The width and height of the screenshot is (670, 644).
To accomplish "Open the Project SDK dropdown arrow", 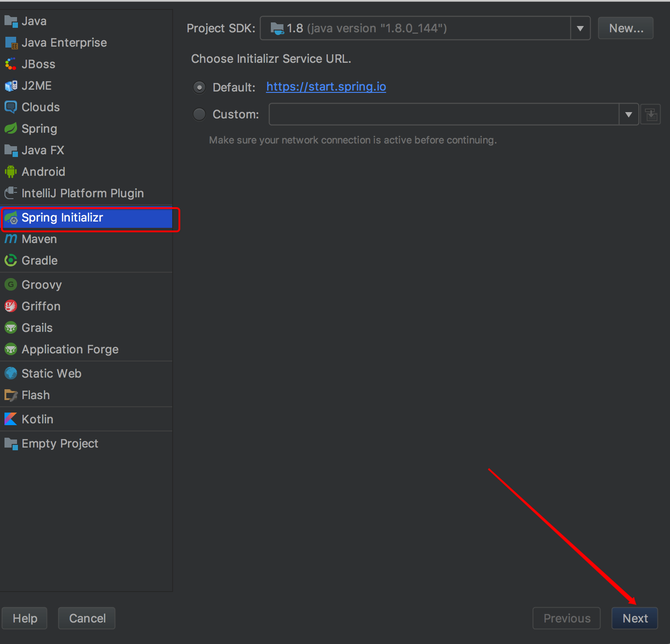I will tap(580, 28).
